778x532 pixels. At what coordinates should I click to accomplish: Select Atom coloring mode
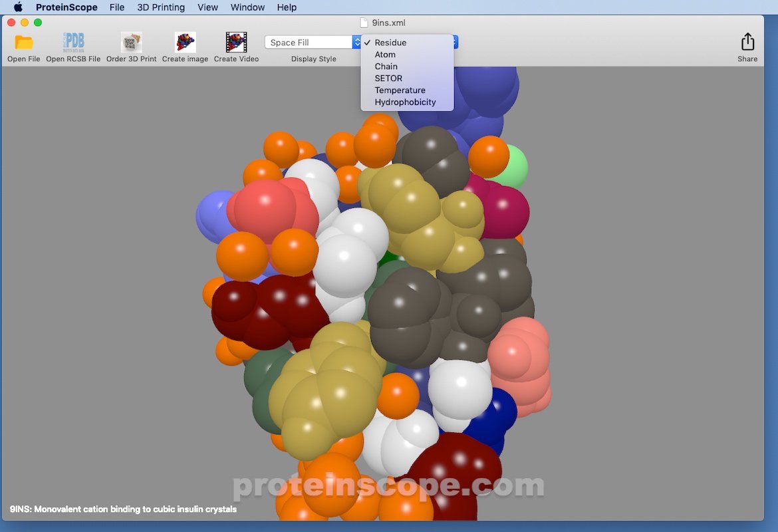(385, 55)
